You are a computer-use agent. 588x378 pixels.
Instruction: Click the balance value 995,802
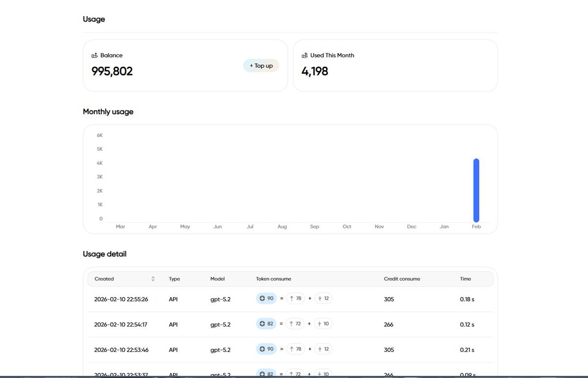coord(112,71)
